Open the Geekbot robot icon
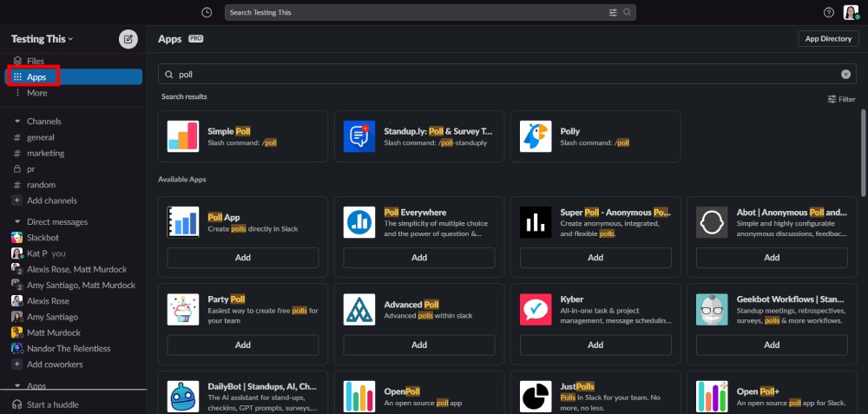 click(x=712, y=309)
